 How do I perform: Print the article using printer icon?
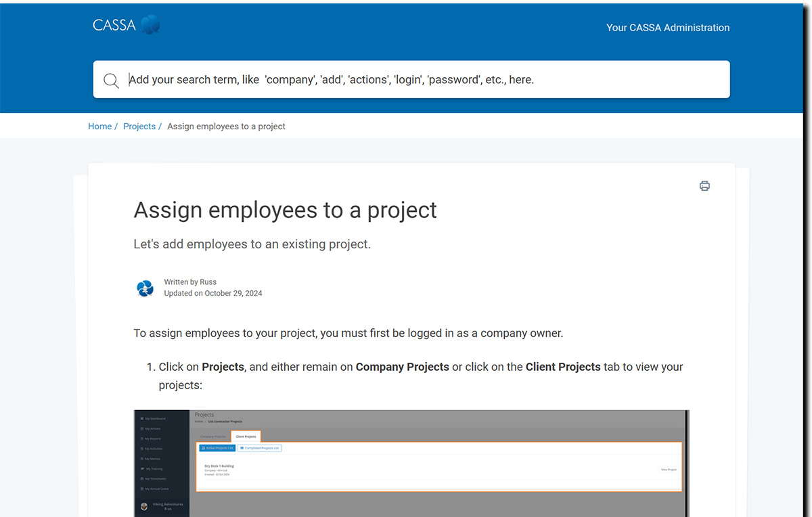(x=704, y=186)
